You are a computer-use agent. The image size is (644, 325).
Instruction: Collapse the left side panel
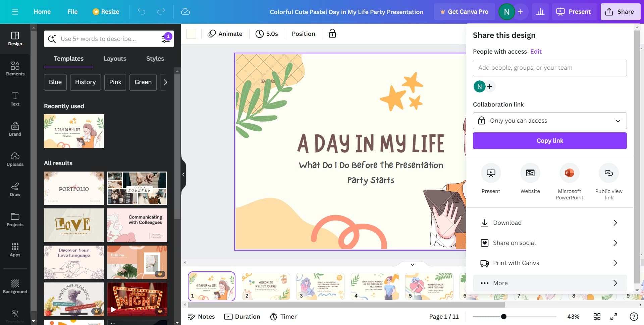[x=183, y=174]
